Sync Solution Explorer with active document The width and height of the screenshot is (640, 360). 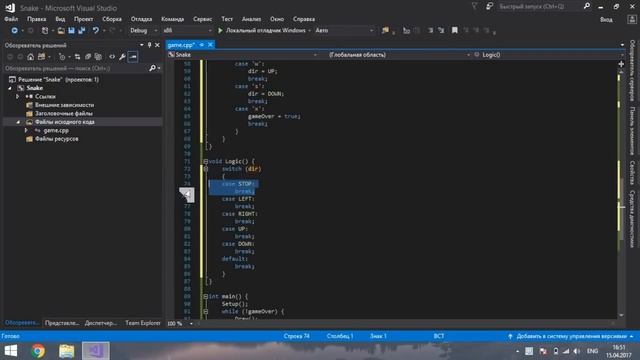pos(77,57)
